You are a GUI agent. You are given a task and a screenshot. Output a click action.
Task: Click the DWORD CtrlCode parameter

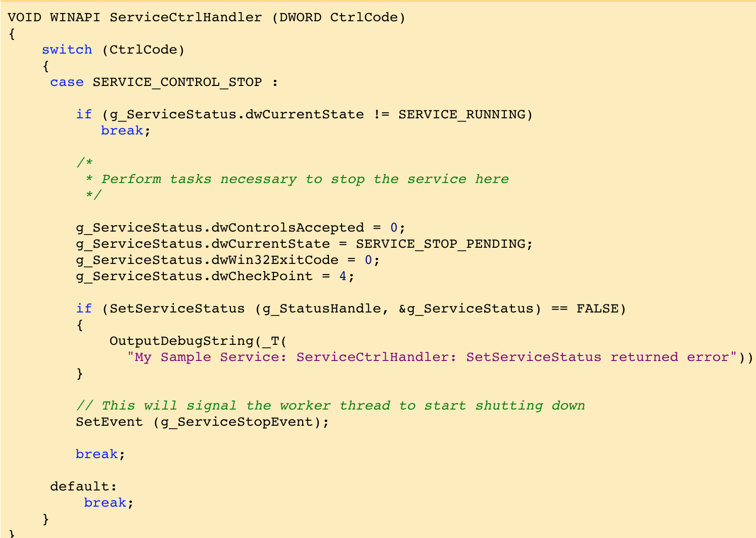pyautogui.click(x=339, y=17)
